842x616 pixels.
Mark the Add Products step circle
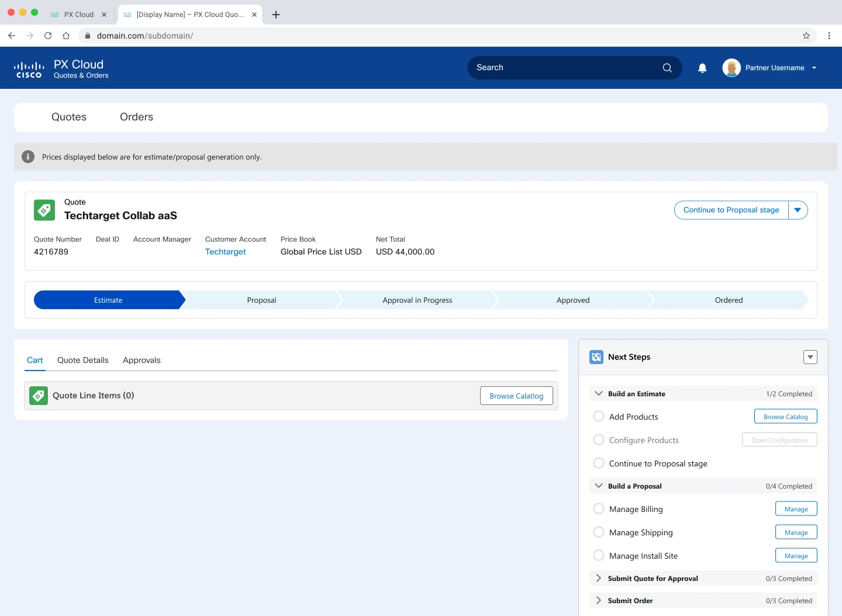[x=599, y=417]
